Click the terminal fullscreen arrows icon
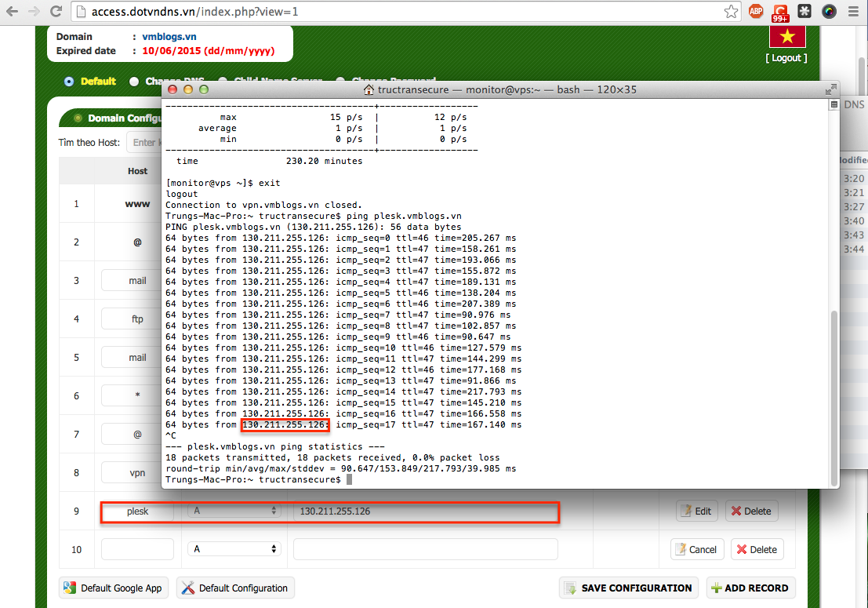 click(831, 89)
